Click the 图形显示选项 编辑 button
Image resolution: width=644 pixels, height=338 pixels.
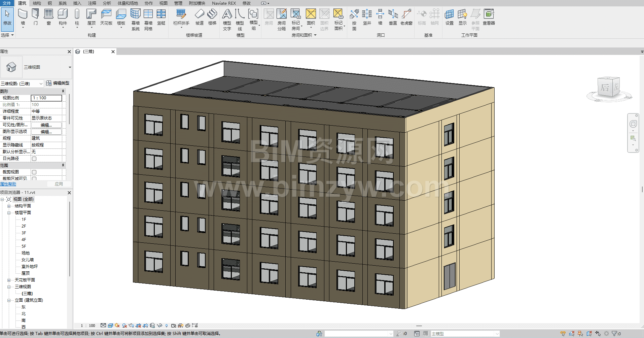click(46, 132)
